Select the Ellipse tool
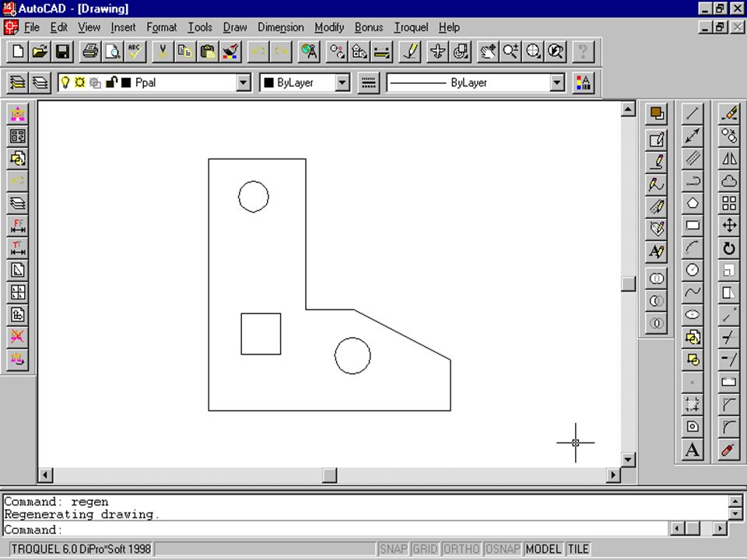This screenshot has width=747, height=560. pyautogui.click(x=693, y=314)
